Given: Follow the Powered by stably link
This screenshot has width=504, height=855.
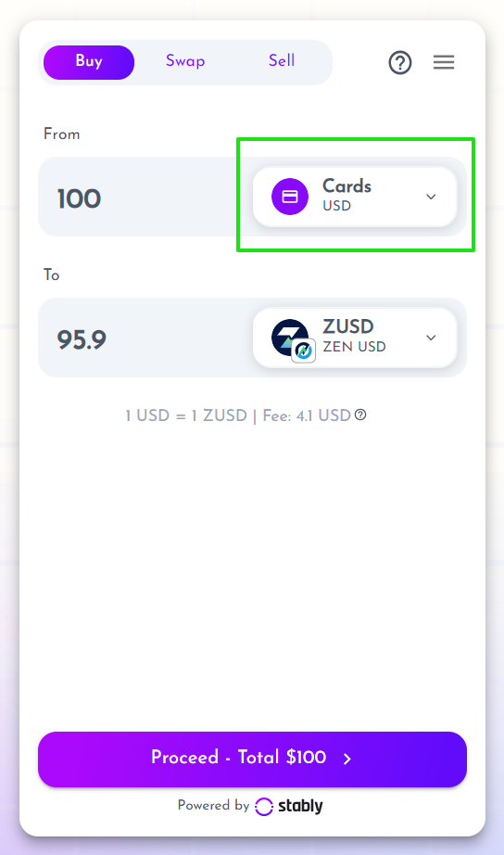Looking at the screenshot, I should pos(251,806).
